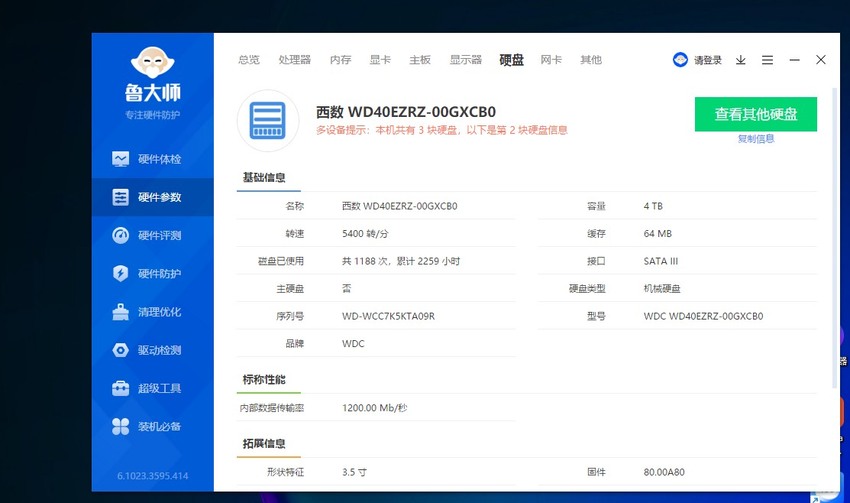
Task: Click version number 6.1023.3595.414
Action: click(153, 476)
